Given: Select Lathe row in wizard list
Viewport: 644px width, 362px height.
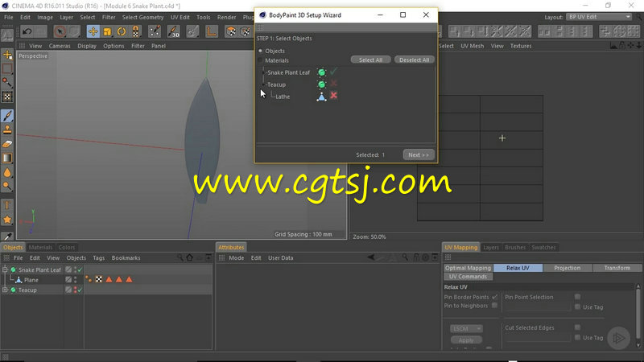Looking at the screenshot, I should tap(283, 97).
